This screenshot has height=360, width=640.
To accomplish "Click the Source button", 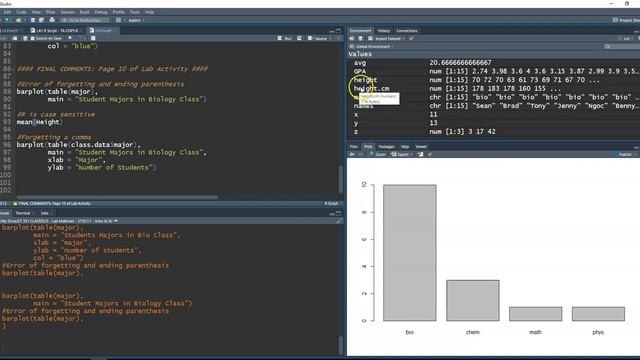I will click(318, 38).
